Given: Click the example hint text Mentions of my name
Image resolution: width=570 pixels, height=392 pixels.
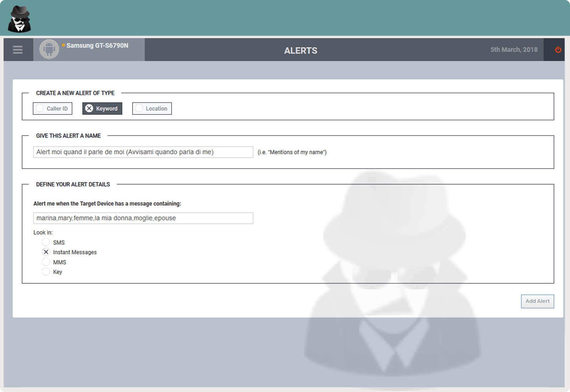Looking at the screenshot, I should [292, 152].
